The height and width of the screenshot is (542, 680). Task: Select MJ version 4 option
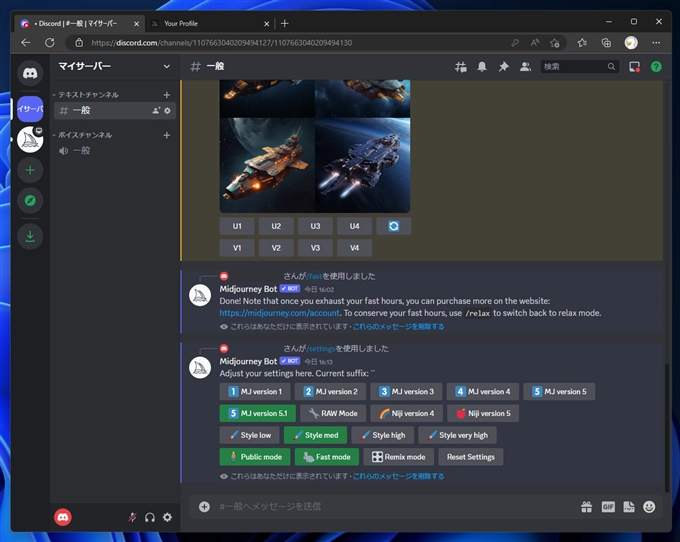[x=483, y=392]
